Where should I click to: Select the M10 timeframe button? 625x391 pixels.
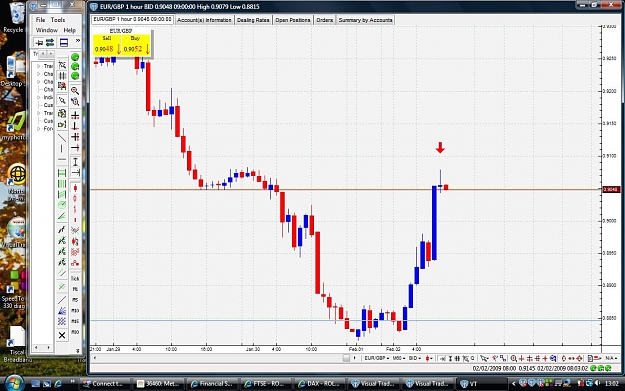(x=75, y=310)
